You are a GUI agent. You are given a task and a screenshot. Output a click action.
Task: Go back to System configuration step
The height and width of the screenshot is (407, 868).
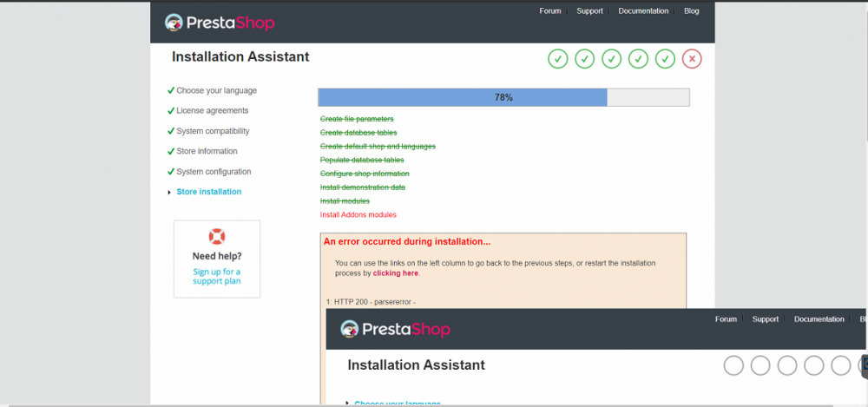(x=214, y=172)
